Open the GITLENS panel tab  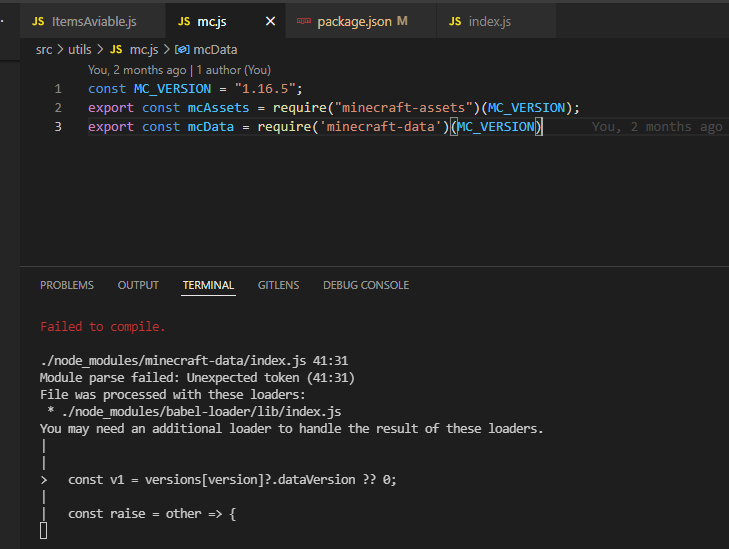click(x=278, y=285)
